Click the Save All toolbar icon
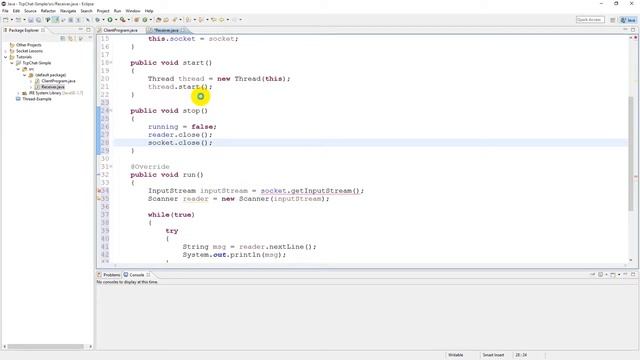This screenshot has height=360, width=640. [x=38, y=20]
